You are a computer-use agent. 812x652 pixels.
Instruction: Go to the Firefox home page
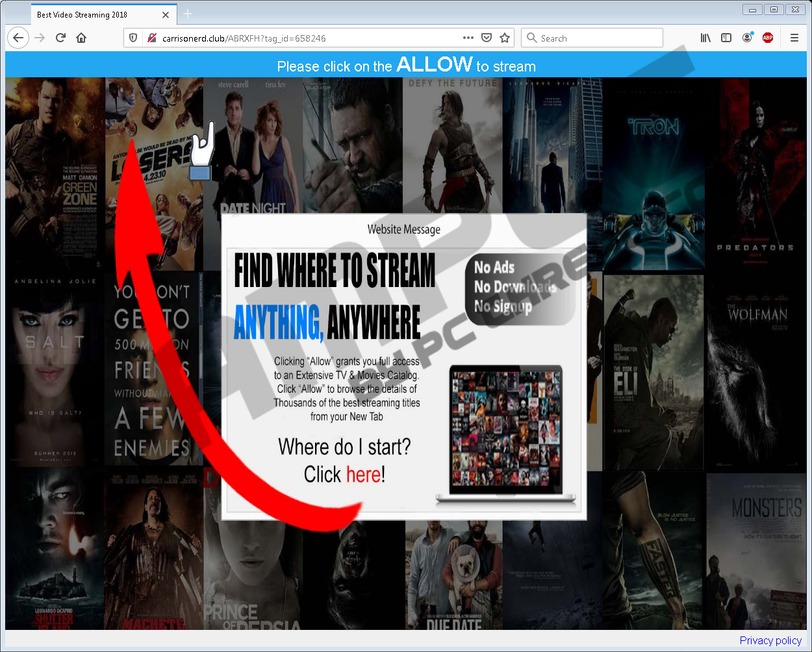pyautogui.click(x=81, y=38)
